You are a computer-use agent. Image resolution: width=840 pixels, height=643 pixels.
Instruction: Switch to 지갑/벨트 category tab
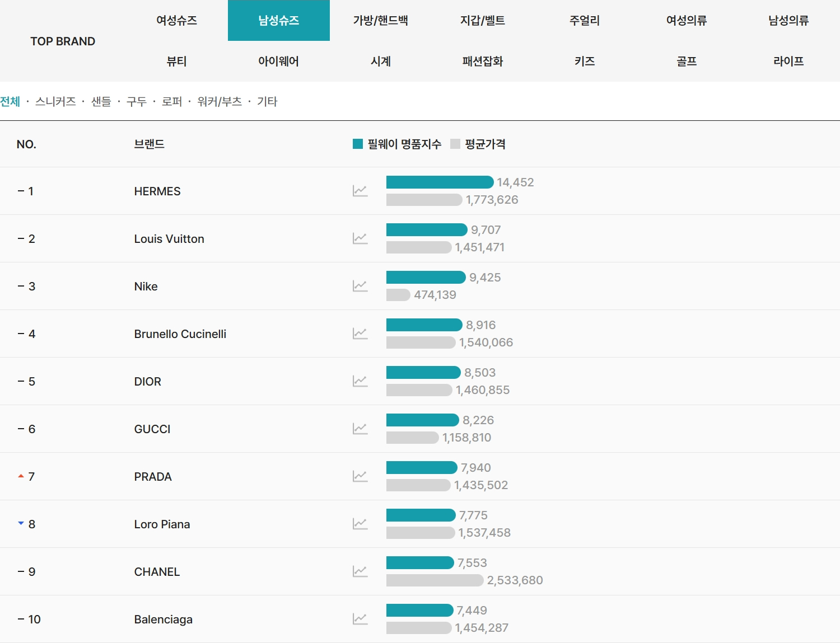[483, 21]
